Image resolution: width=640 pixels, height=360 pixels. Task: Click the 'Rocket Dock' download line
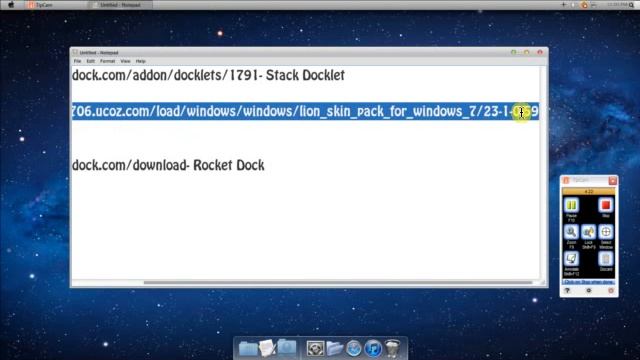coord(168,165)
